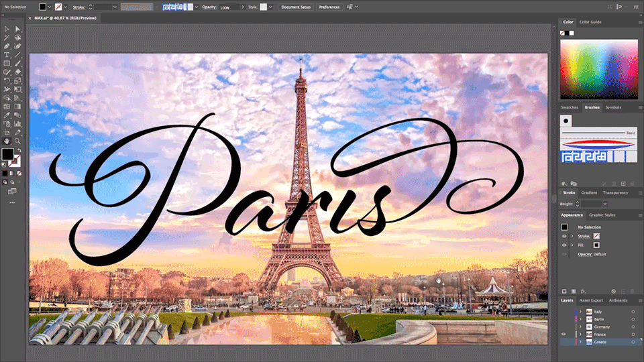The width and height of the screenshot is (644, 362).
Task: Select the Artboard tool
Action: (7, 133)
